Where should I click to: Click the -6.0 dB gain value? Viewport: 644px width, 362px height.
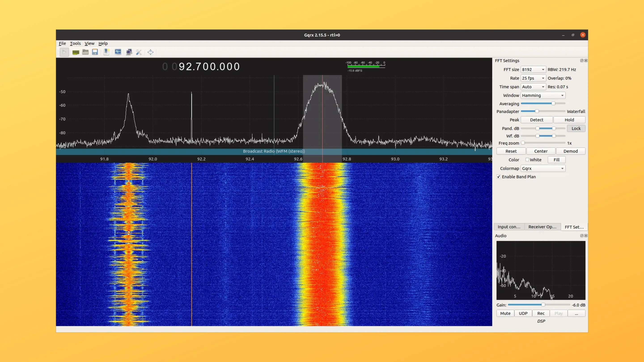tap(578, 305)
